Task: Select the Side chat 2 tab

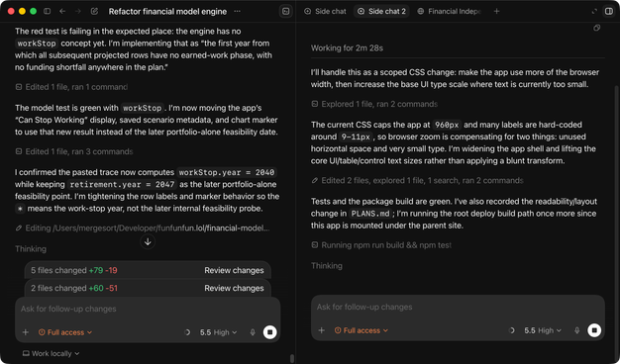Action: coord(381,12)
